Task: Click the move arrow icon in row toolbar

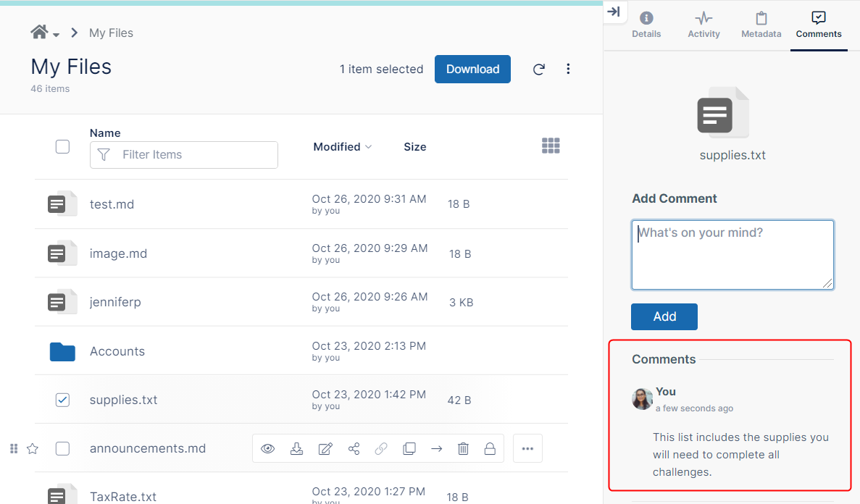Action: [x=436, y=449]
